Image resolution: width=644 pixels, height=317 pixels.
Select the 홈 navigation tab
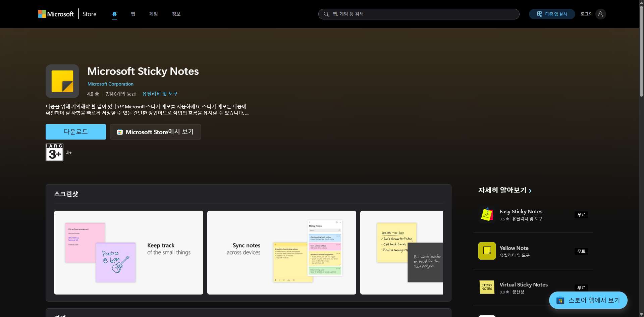point(114,14)
